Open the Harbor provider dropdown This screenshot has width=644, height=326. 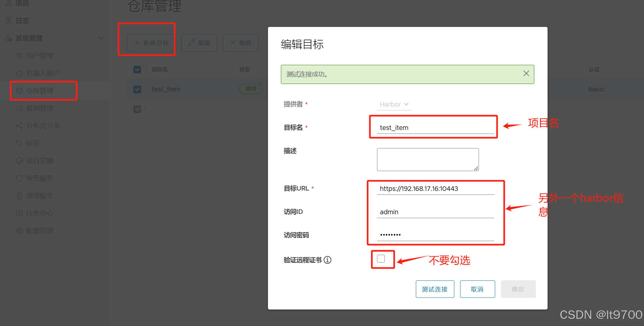tap(394, 104)
